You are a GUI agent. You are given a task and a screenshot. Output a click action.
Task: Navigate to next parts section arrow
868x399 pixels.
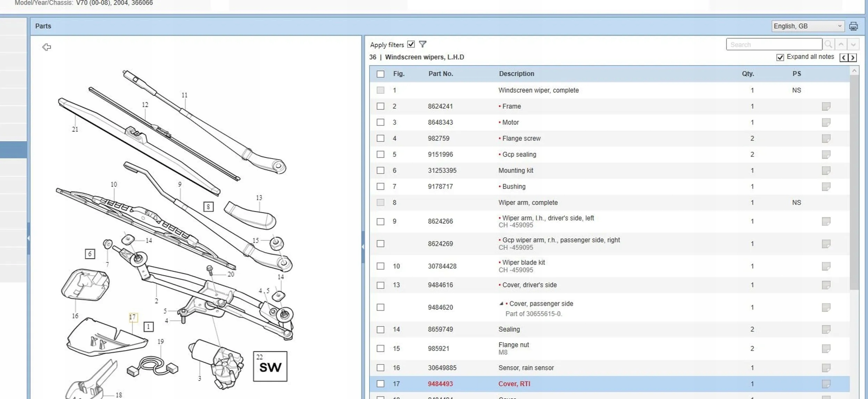coord(853,58)
